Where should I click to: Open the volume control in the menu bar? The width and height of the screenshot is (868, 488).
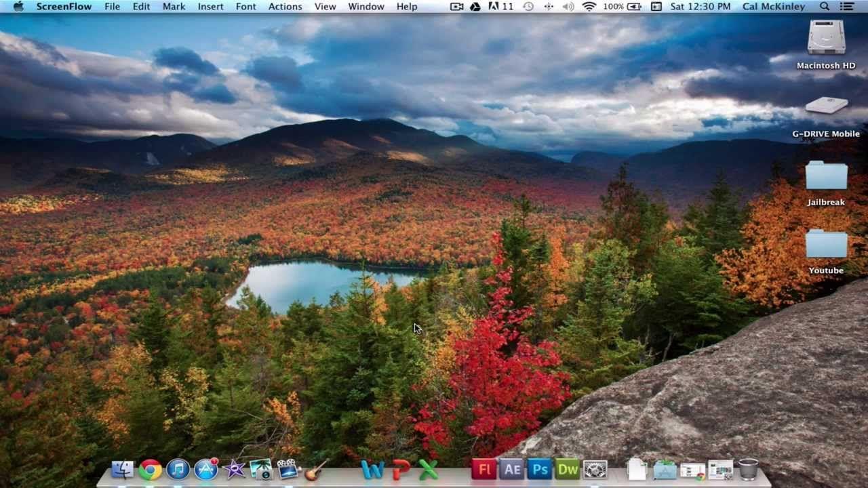coord(568,6)
